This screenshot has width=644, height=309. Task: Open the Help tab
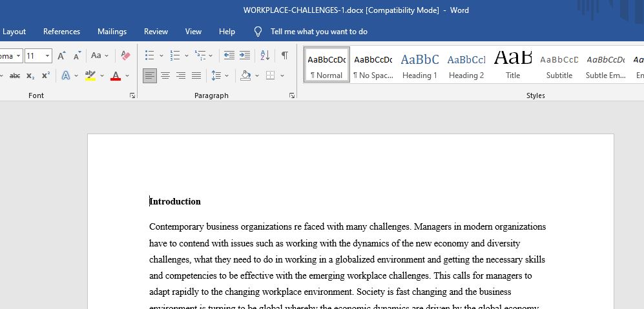click(227, 32)
